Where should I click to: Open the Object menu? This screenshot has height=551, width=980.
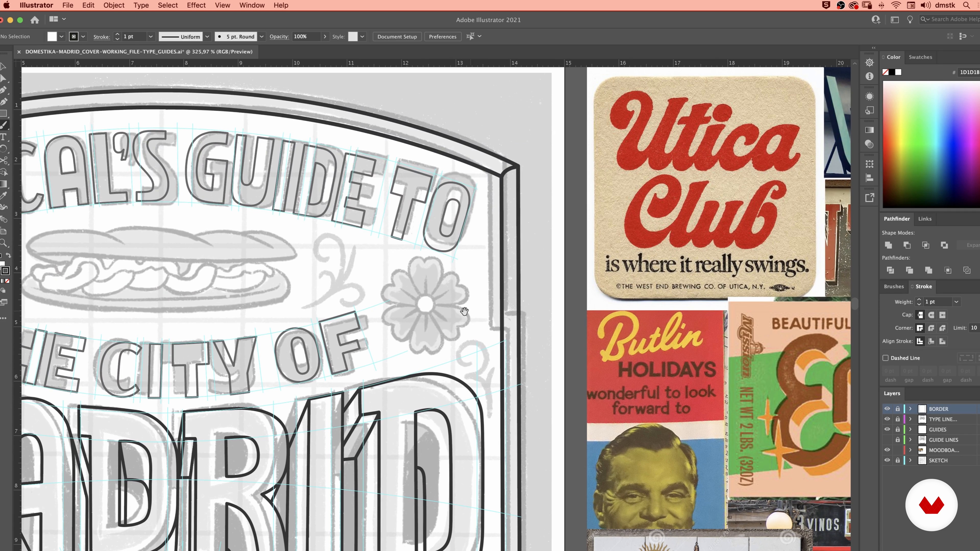[114, 5]
